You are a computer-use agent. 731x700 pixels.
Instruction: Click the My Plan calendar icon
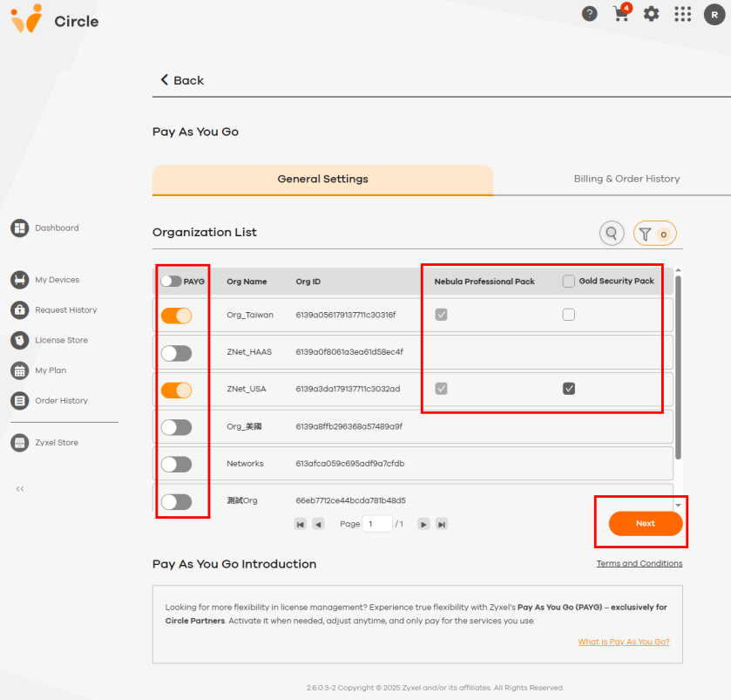pyautogui.click(x=19, y=370)
